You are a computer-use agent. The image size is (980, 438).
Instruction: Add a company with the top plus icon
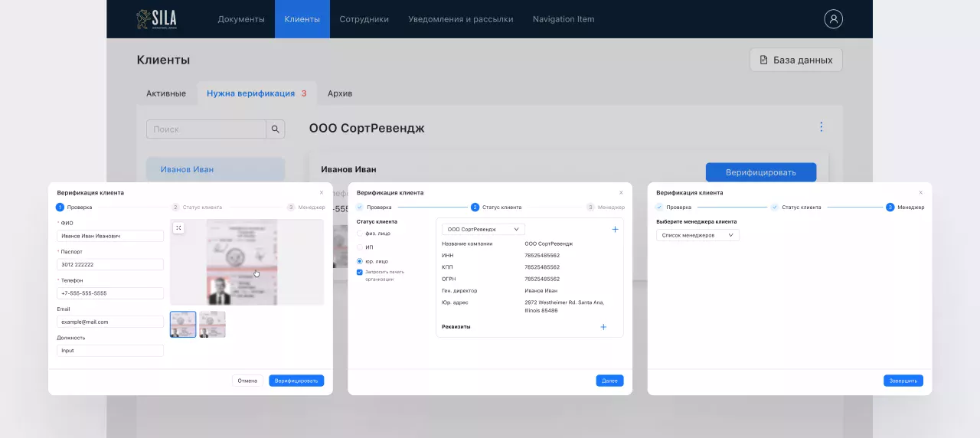click(615, 229)
